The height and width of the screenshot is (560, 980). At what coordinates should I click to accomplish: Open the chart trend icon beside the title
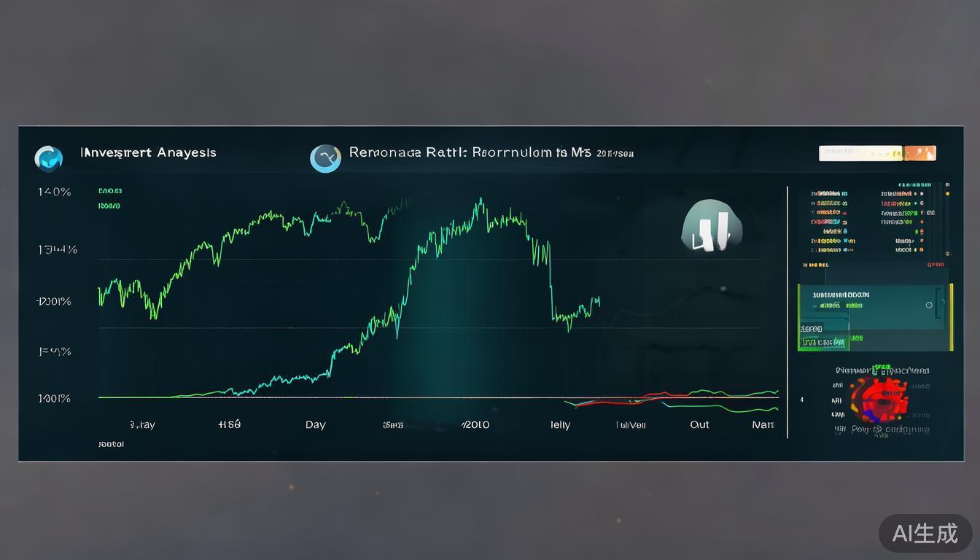pyautogui.click(x=325, y=157)
